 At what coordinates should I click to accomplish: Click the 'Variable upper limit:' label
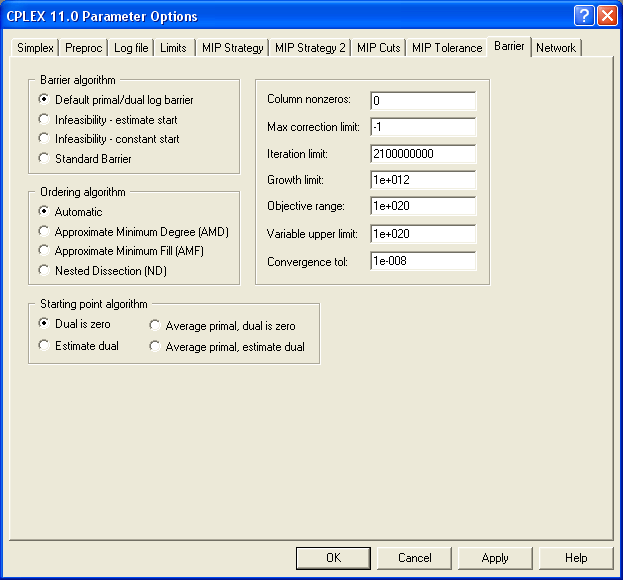312,234
